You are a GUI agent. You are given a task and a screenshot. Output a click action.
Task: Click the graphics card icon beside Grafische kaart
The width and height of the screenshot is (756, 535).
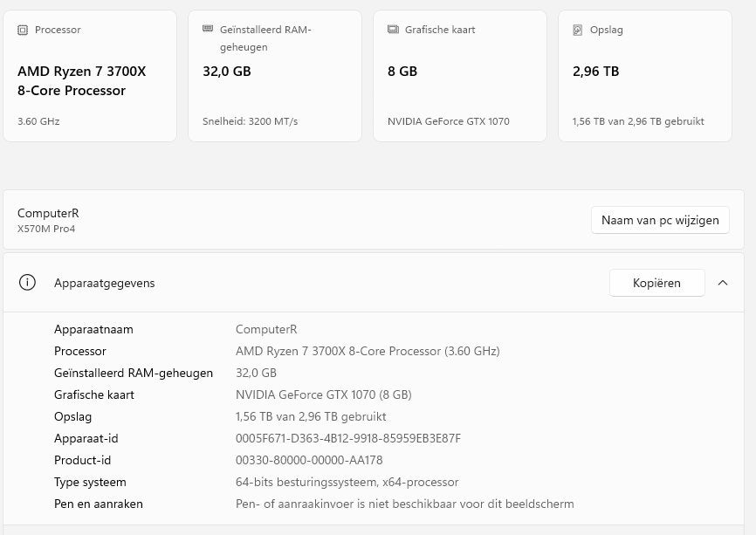point(393,30)
